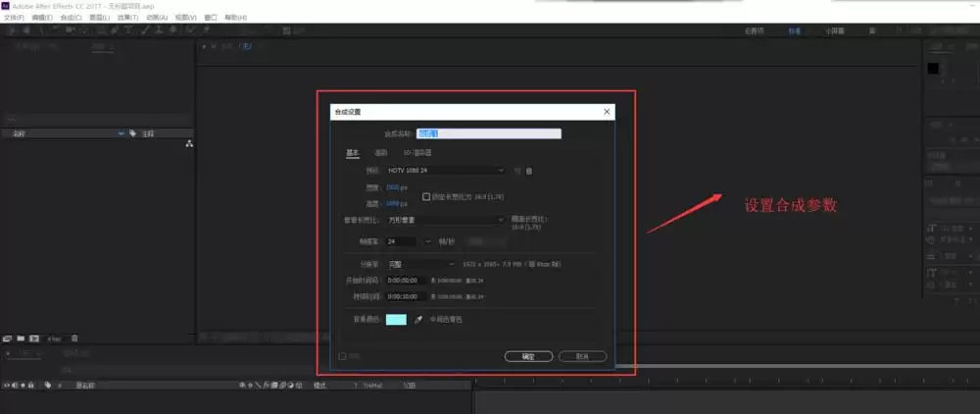Open the 合成(C) menu in the menu bar
980x414 pixels.
tap(71, 18)
